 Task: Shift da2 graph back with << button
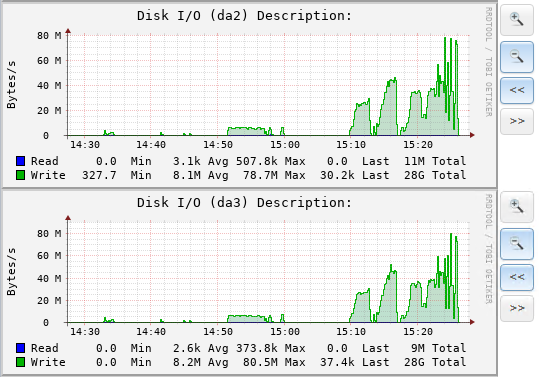tap(517, 90)
